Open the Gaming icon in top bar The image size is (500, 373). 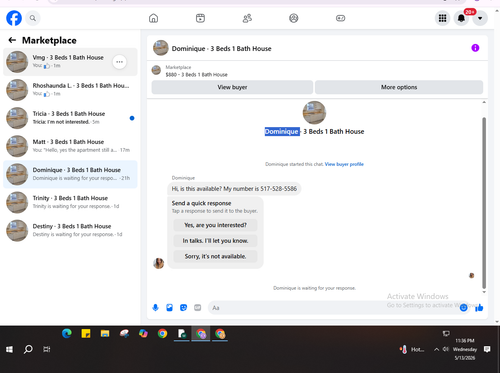tap(340, 18)
